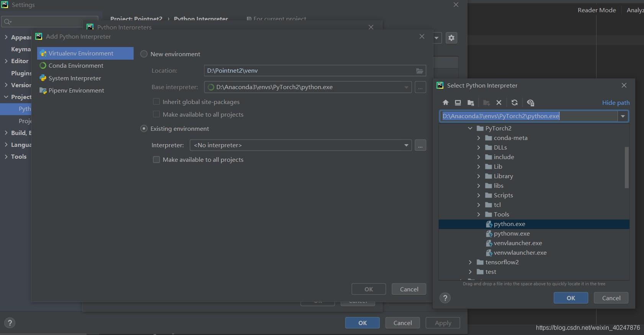The image size is (644, 335).
Task: Open the Interpreter dropdown showing No interpreter
Action: 301,145
